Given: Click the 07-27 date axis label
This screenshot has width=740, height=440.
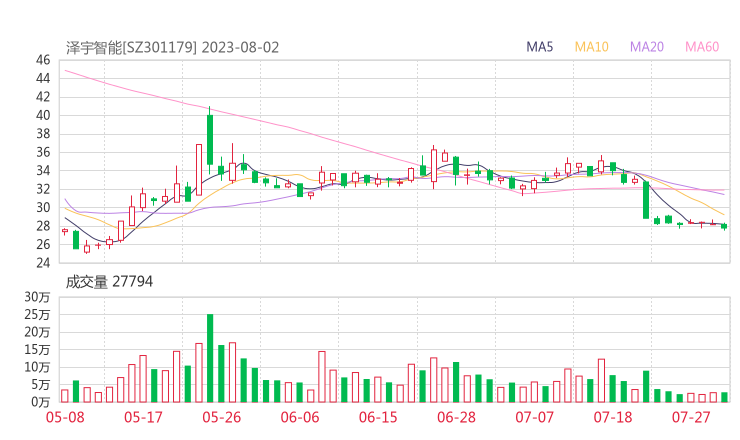Looking at the screenshot, I should coord(691,417).
